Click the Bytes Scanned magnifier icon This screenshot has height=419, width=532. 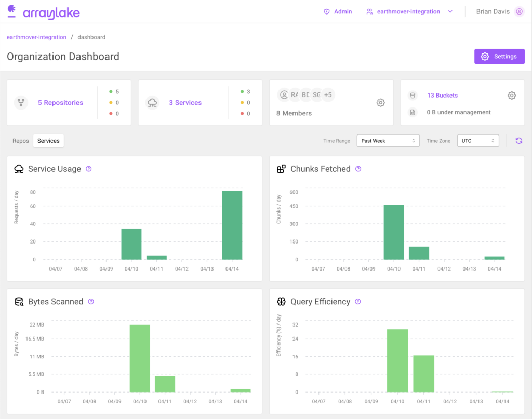(x=19, y=301)
